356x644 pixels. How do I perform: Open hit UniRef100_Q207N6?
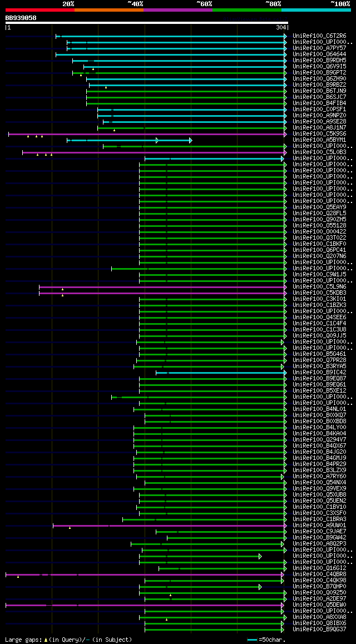point(319,256)
